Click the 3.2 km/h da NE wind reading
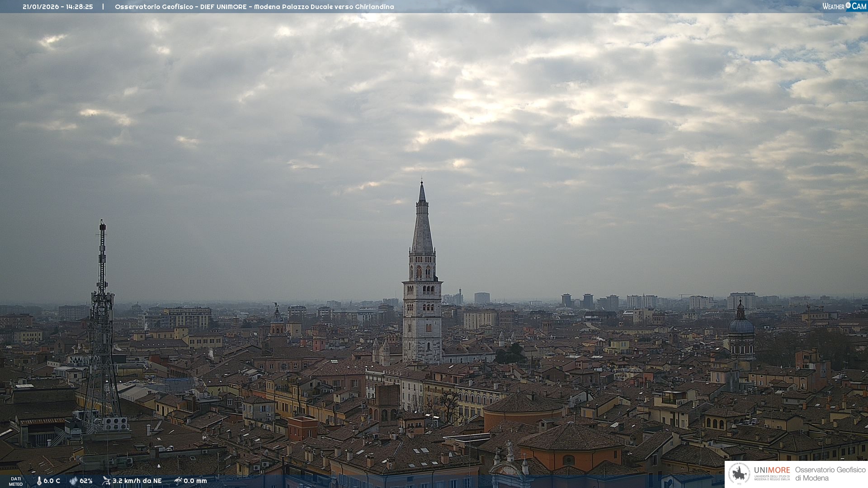 (x=137, y=481)
